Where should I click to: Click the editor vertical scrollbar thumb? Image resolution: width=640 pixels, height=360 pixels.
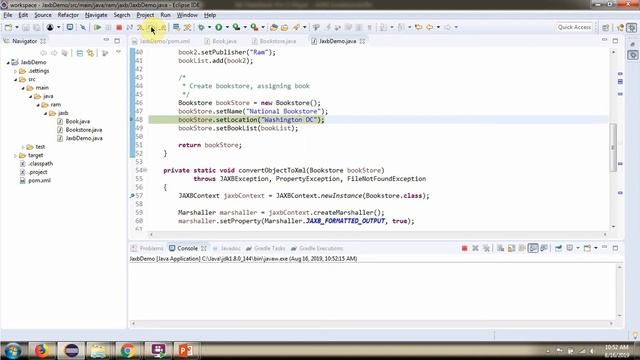[x=613, y=147]
